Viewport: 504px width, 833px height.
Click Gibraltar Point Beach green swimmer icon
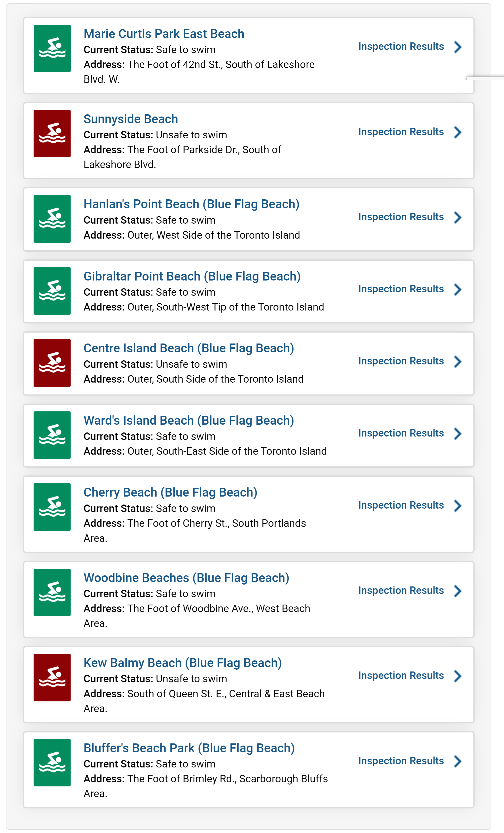pyautogui.click(x=52, y=291)
